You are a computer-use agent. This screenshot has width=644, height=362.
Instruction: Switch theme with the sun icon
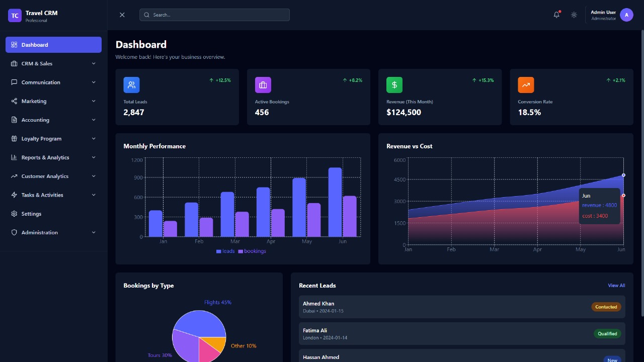pos(574,15)
